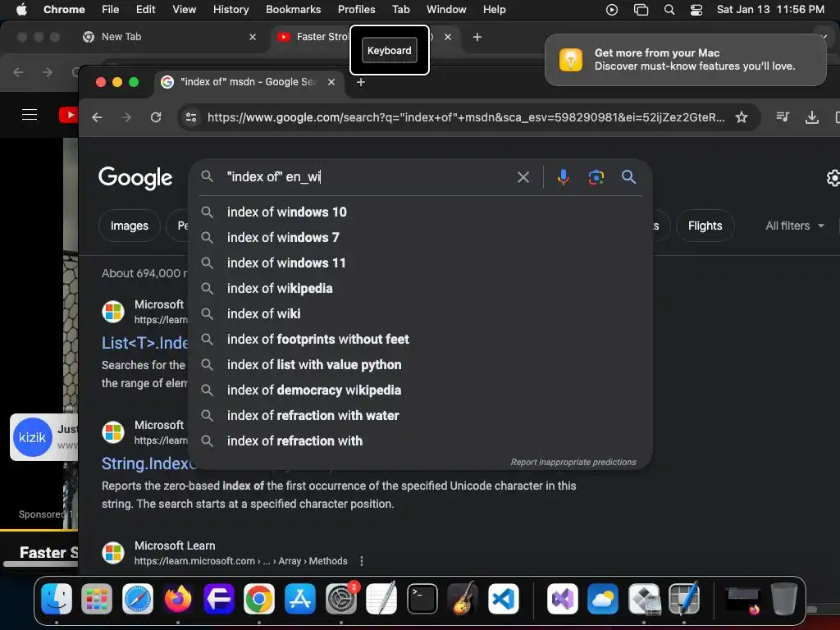The width and height of the screenshot is (840, 630).
Task: Open the Bookmarks menu
Action: [293, 9]
